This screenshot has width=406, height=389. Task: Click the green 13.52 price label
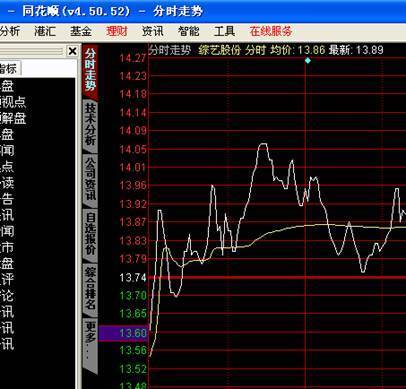pyautogui.click(x=133, y=369)
